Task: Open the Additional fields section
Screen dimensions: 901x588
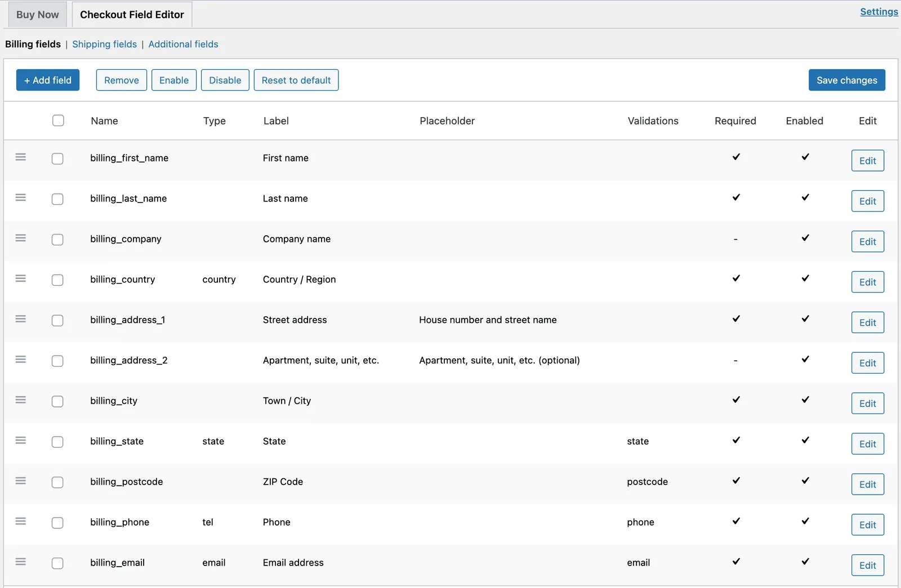Action: (183, 44)
